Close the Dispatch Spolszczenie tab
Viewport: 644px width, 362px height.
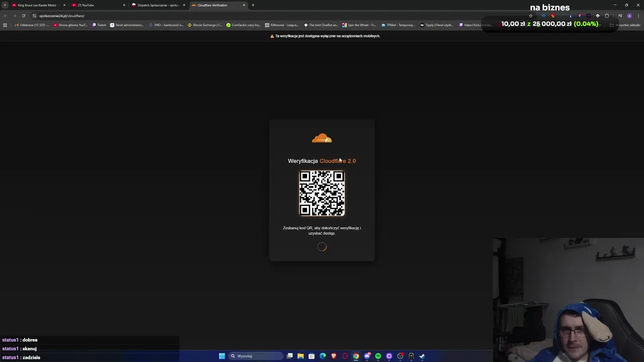coord(184,5)
